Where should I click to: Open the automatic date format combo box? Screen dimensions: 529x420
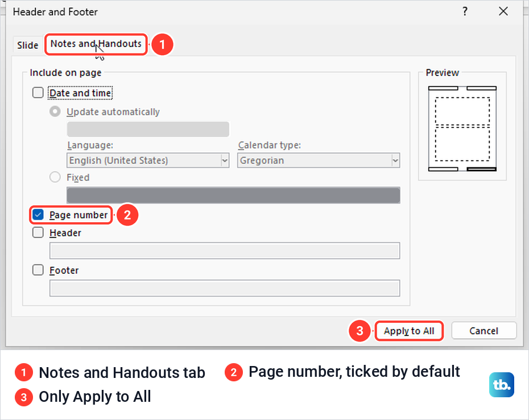point(148,129)
